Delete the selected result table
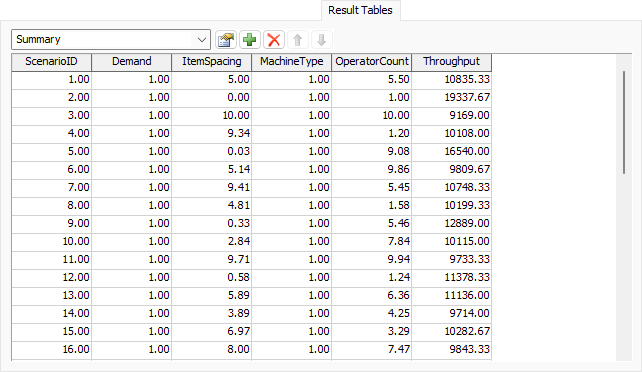Image resolution: width=642 pixels, height=372 pixels. 274,40
